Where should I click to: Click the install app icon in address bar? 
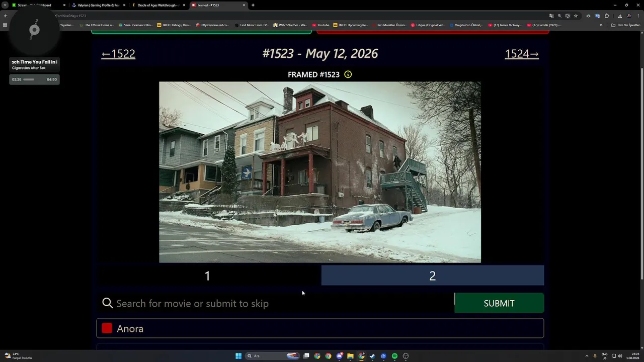(568, 16)
